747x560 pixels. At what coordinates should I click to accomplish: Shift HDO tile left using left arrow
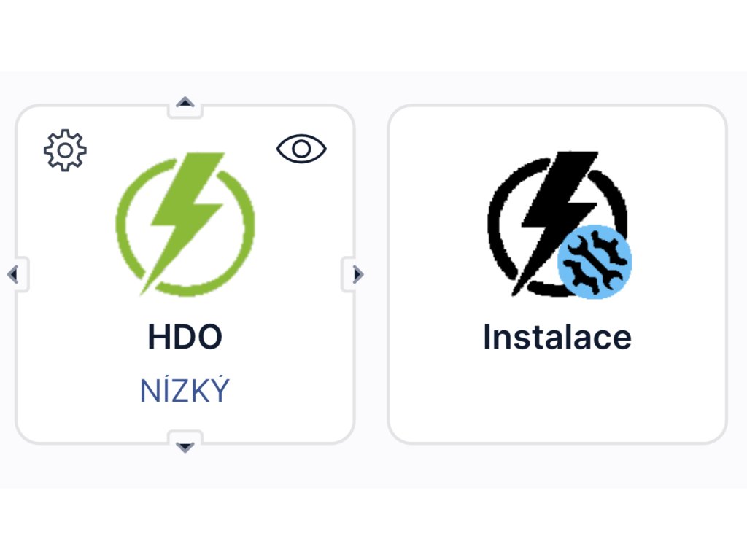[13, 274]
